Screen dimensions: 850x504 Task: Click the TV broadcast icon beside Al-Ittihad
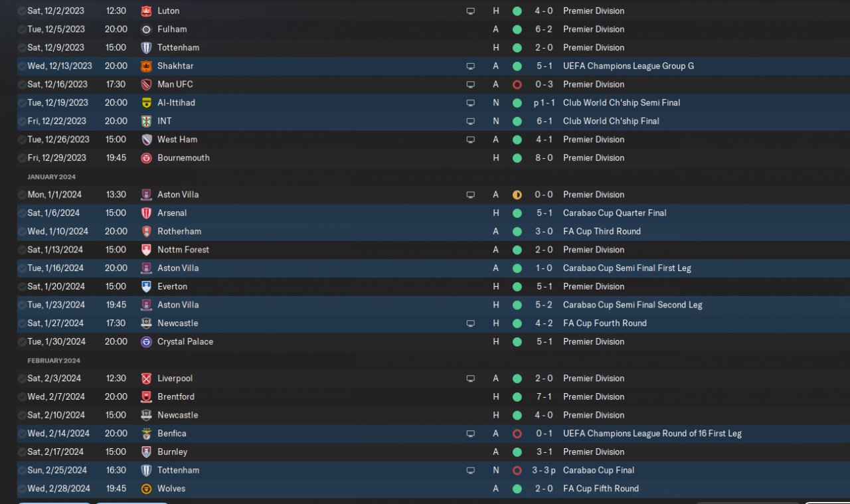[470, 103]
